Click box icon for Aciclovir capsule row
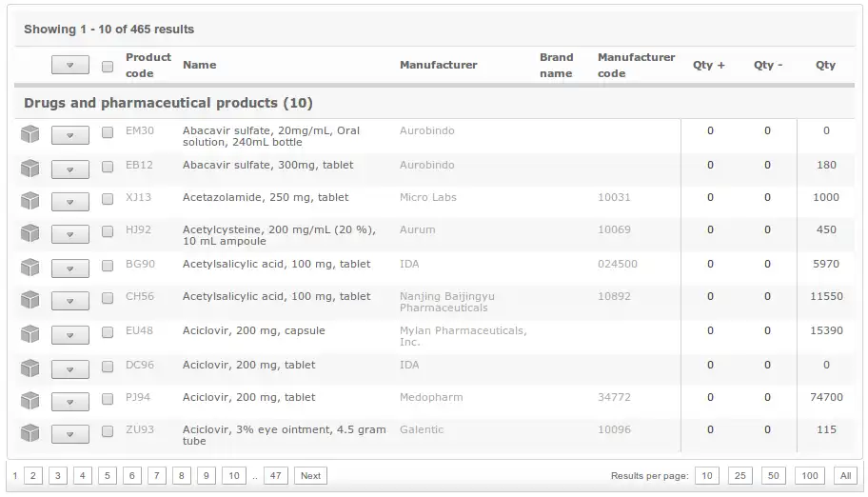The image size is (868, 497). [30, 334]
